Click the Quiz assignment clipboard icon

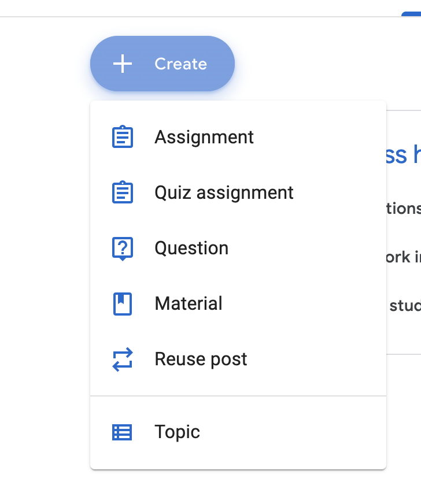tap(122, 192)
